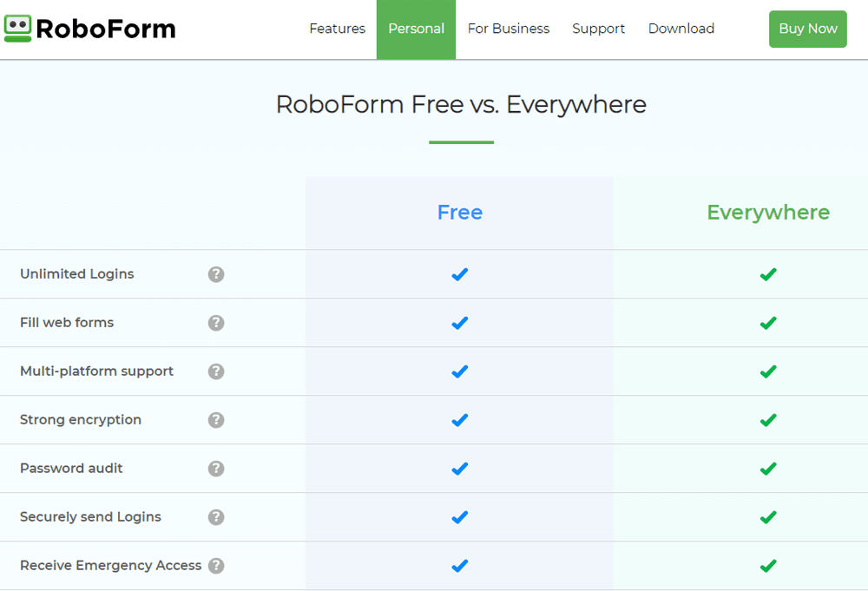The width and height of the screenshot is (868, 591).
Task: Select the Personal tab
Action: pyautogui.click(x=416, y=29)
